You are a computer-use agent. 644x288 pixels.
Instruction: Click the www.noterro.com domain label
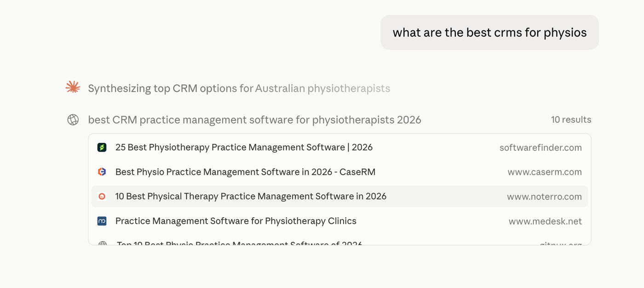coord(544,197)
